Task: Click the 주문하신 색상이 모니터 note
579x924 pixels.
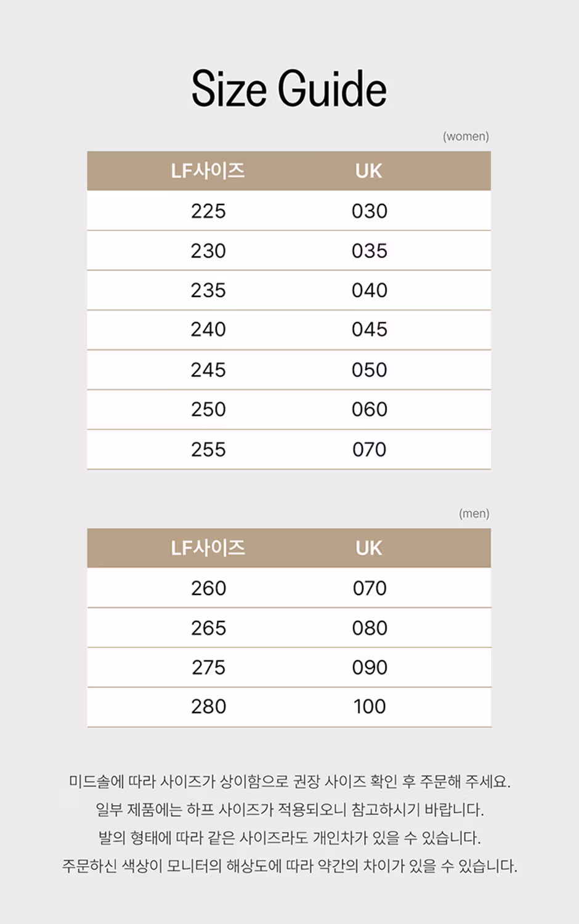Action: [x=289, y=866]
